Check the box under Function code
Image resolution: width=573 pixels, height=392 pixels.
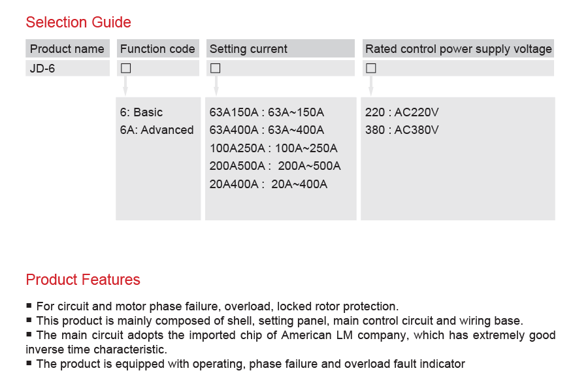(126, 68)
